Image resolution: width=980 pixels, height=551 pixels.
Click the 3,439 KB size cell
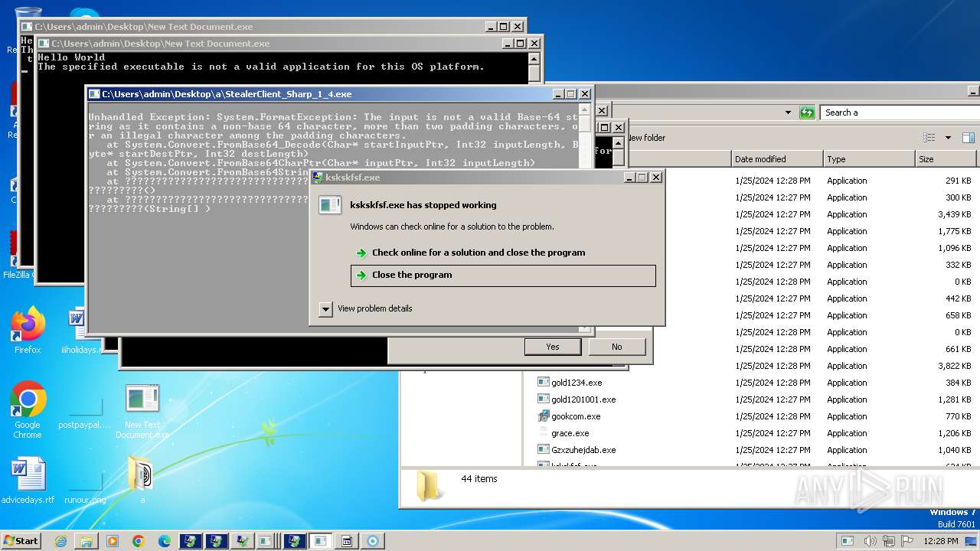click(954, 214)
